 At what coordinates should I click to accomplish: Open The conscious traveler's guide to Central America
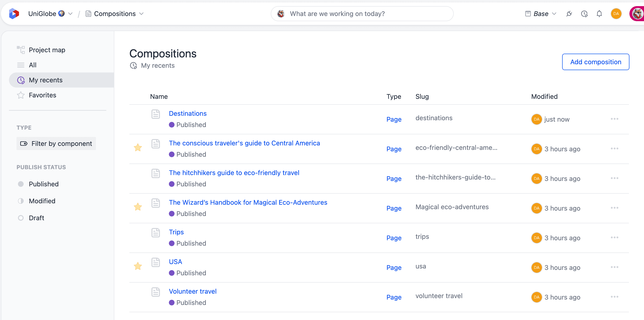[x=244, y=143]
